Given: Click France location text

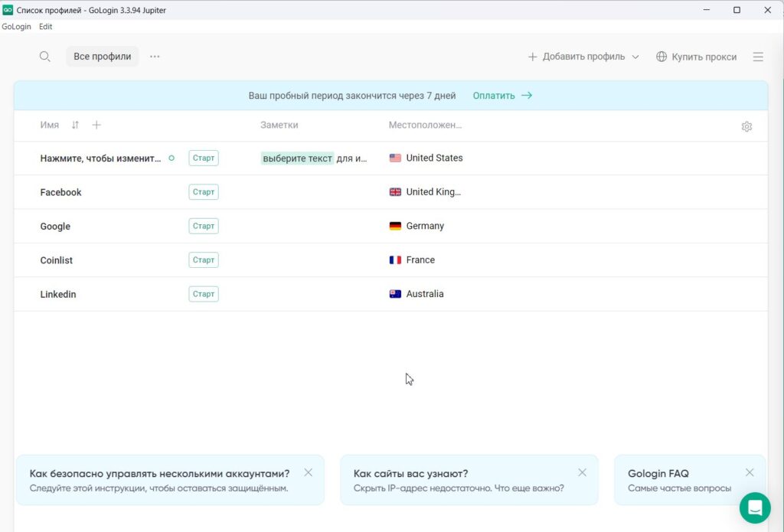Looking at the screenshot, I should tap(420, 260).
